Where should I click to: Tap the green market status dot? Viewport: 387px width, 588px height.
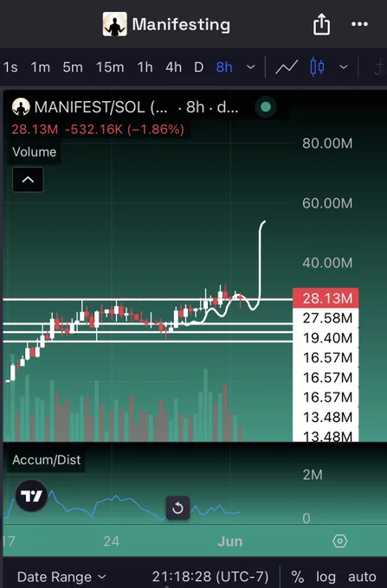[266, 107]
